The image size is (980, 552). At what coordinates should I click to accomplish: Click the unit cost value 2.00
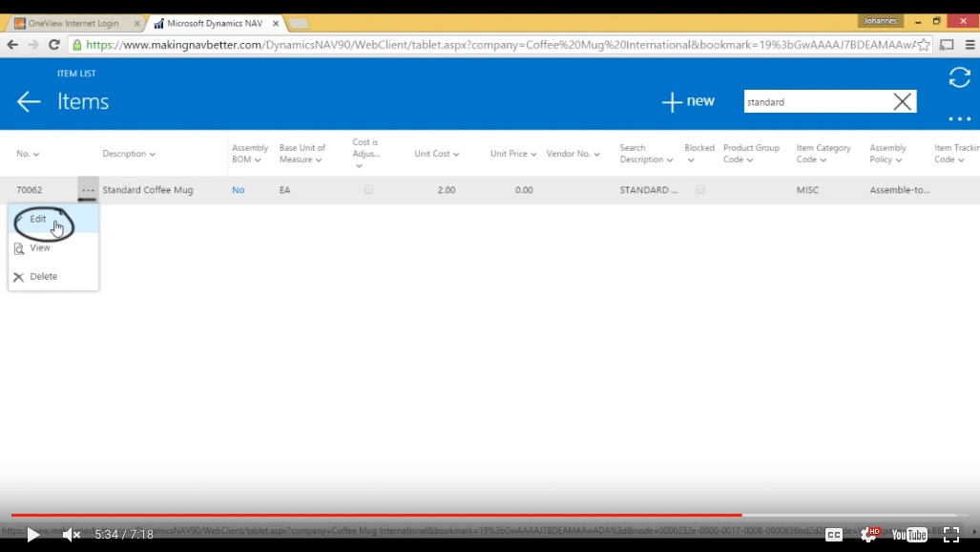(447, 190)
